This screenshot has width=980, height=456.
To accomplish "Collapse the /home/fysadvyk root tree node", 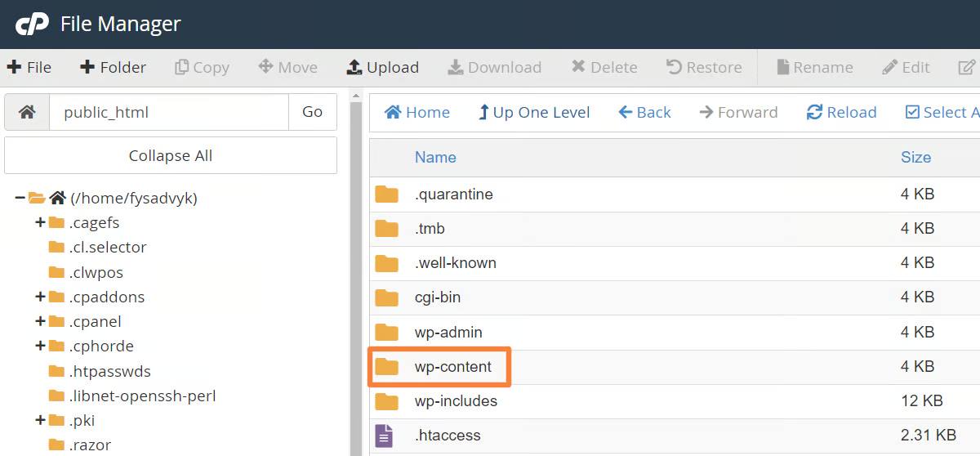I will (x=20, y=198).
